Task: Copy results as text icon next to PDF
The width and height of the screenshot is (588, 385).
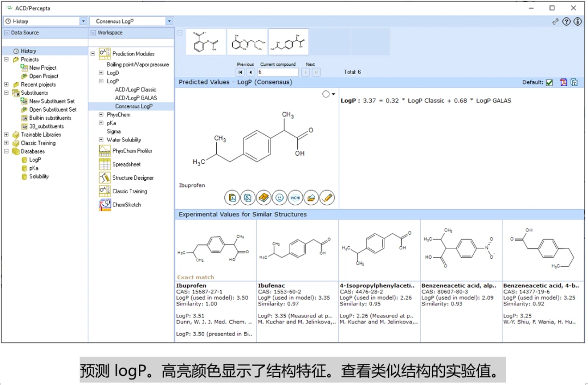Action: [574, 82]
